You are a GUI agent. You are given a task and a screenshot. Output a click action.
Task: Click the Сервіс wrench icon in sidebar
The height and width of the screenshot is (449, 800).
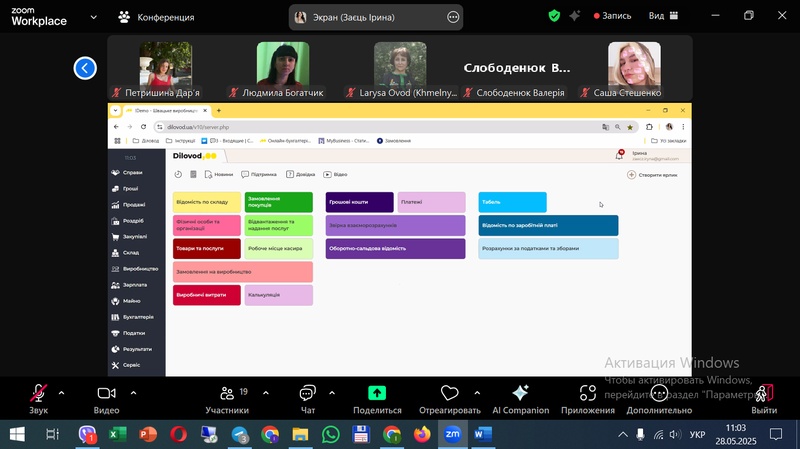tap(115, 365)
